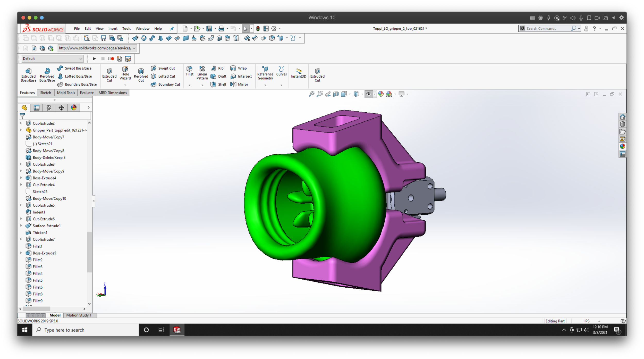
Task: Select the Revolved Cut tool
Action: point(141,75)
